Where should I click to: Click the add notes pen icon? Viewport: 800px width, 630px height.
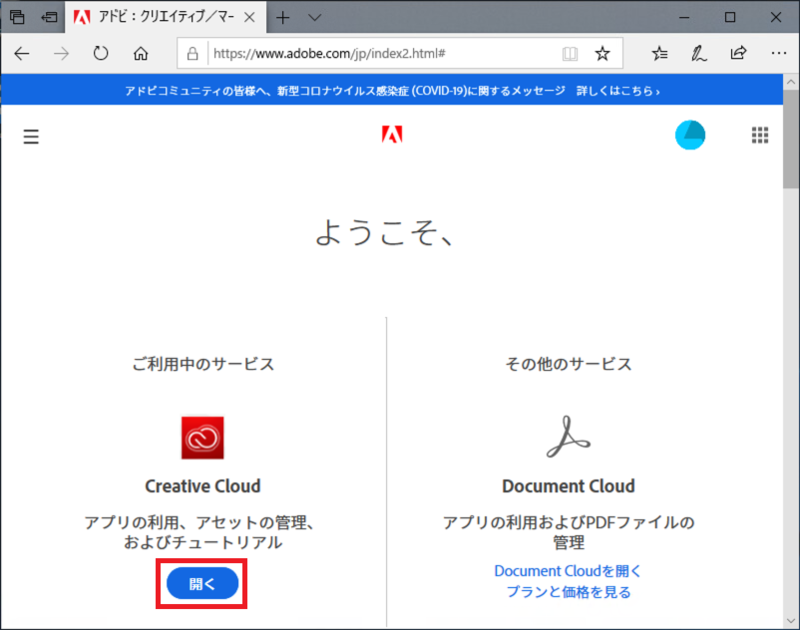point(700,54)
